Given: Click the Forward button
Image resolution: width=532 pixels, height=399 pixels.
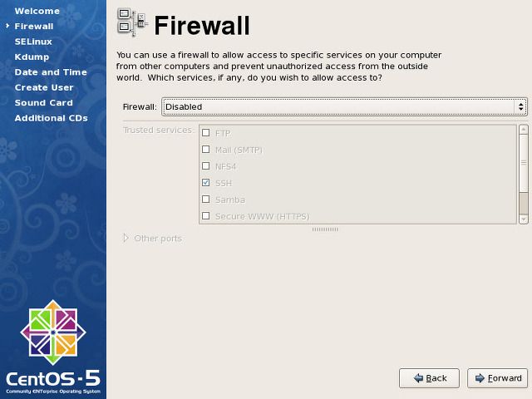Looking at the screenshot, I should [x=497, y=378].
